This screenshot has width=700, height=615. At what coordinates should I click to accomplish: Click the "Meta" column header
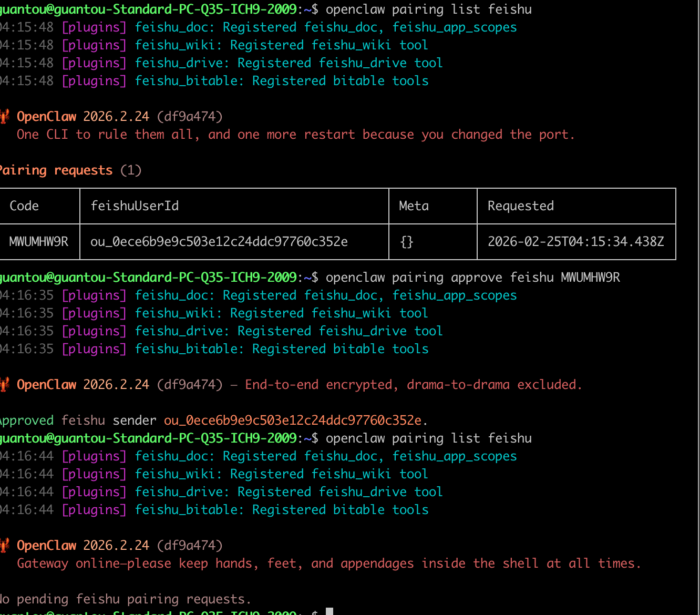[414, 206]
